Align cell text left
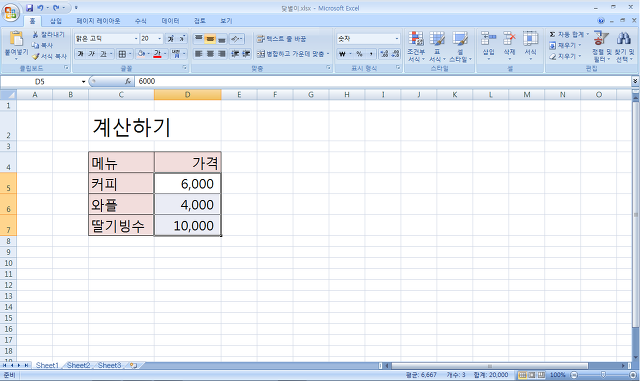The image size is (640, 381). point(198,54)
